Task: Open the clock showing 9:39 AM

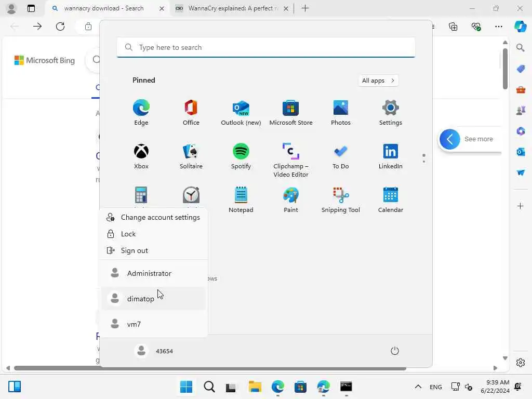Action: click(495, 387)
